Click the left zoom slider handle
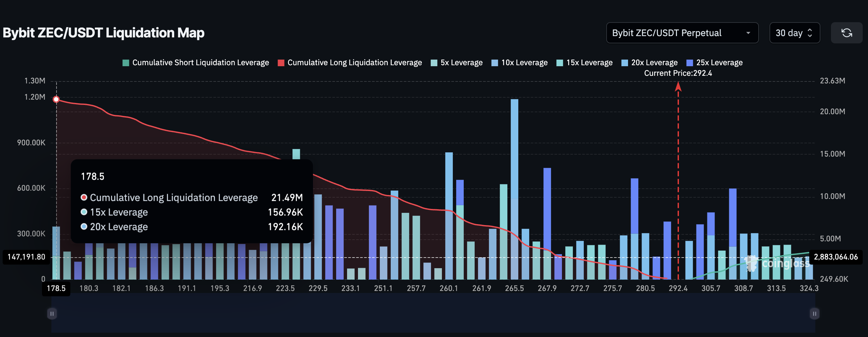Image resolution: width=868 pixels, height=337 pixels. (x=52, y=314)
